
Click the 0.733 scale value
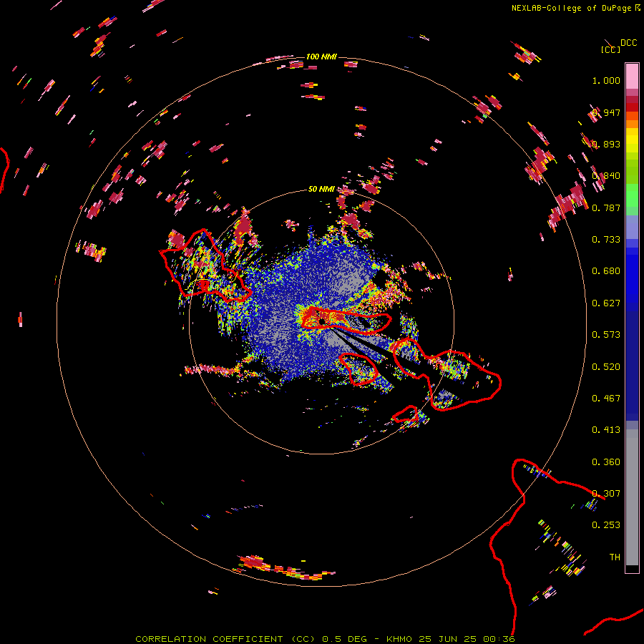(x=606, y=240)
